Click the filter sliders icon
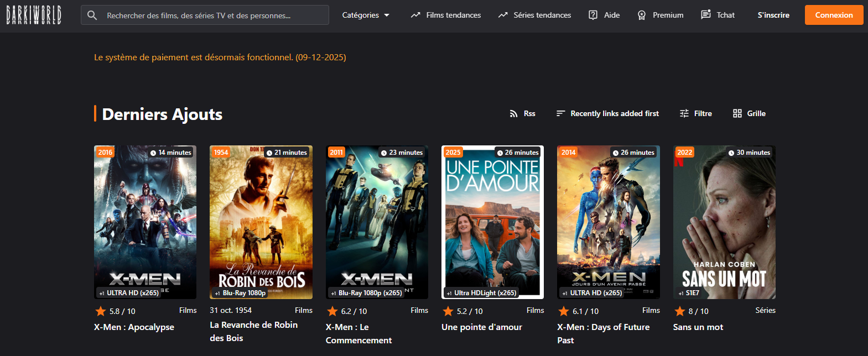The height and width of the screenshot is (356, 868). 684,113
